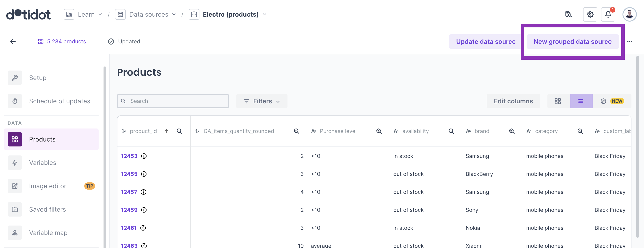The image size is (644, 248).
Task: Click the Edit columns button
Action: point(513,101)
